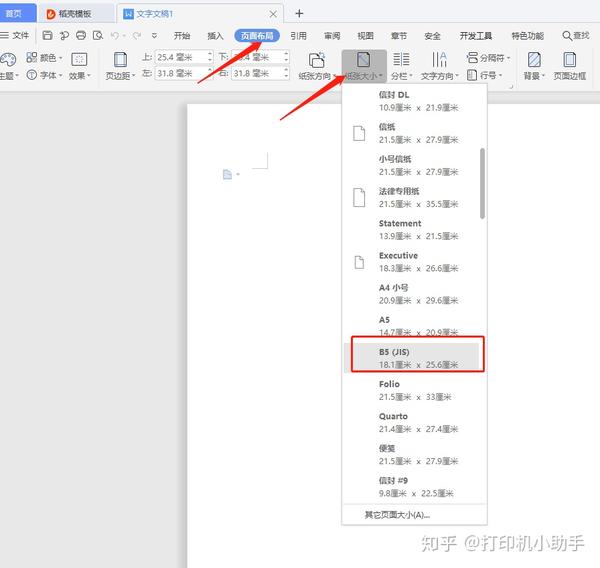Click the 查找 search icon
This screenshot has width=600, height=568.
567,36
